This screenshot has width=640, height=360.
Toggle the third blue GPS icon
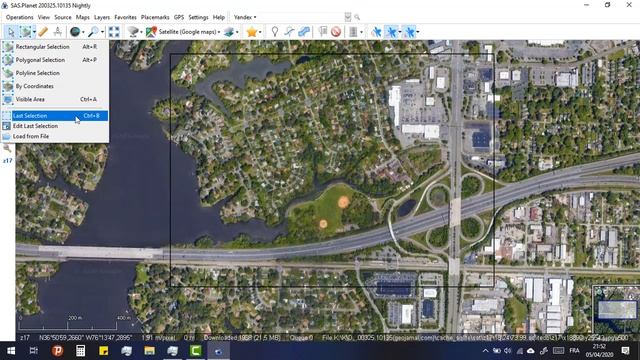pos(409,31)
